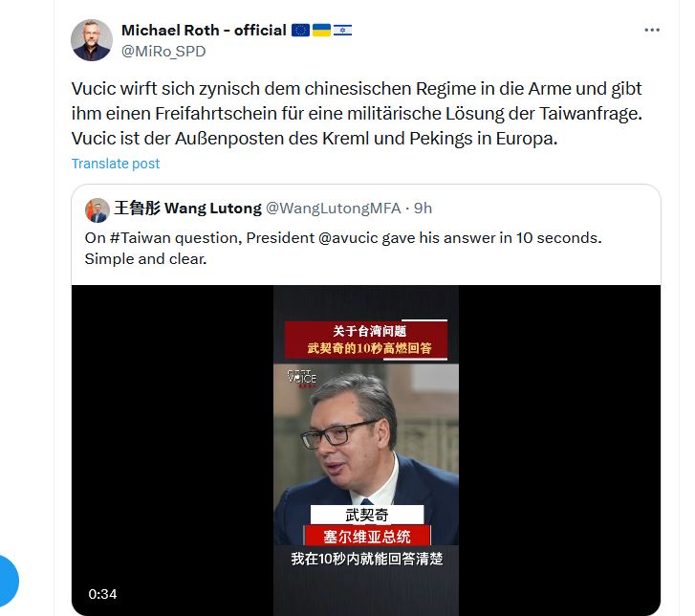Open Michael Roth's profile picture
The height and width of the screenshot is (616, 695).
(x=92, y=40)
